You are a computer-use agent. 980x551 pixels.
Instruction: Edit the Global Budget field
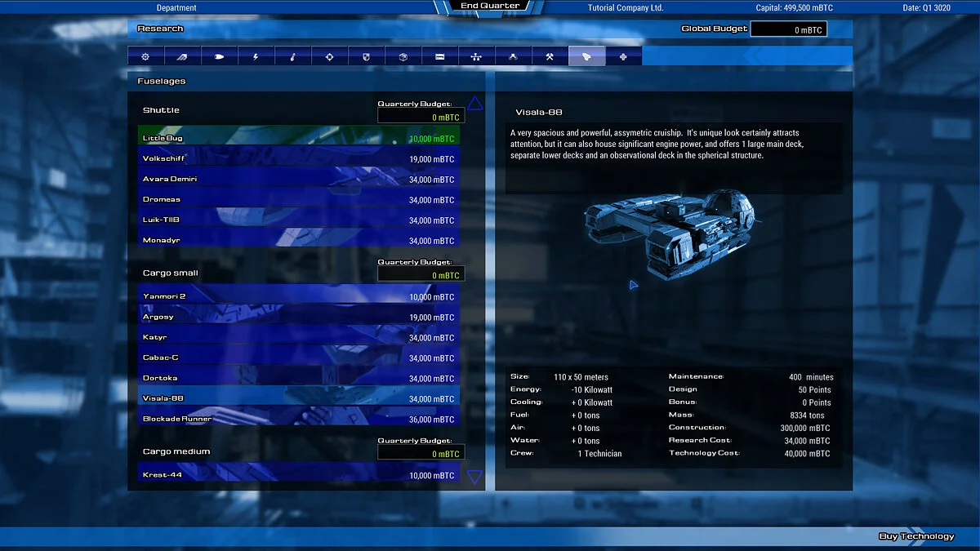point(788,29)
